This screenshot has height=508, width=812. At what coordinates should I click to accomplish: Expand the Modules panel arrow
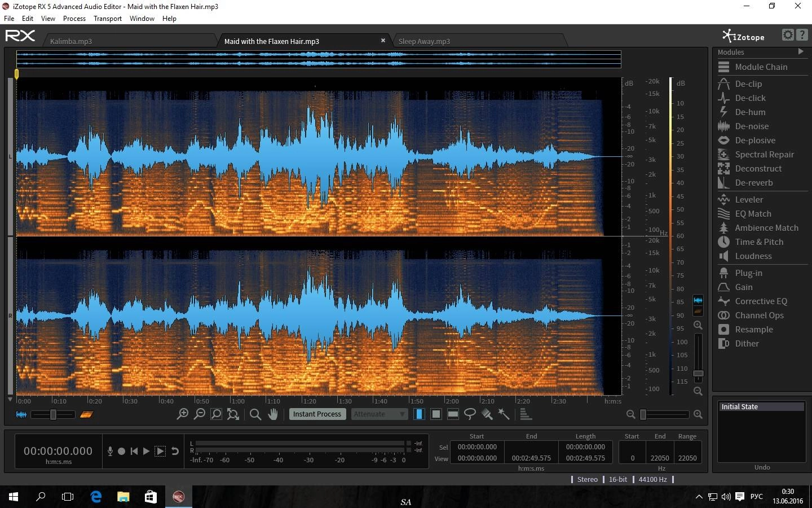801,51
